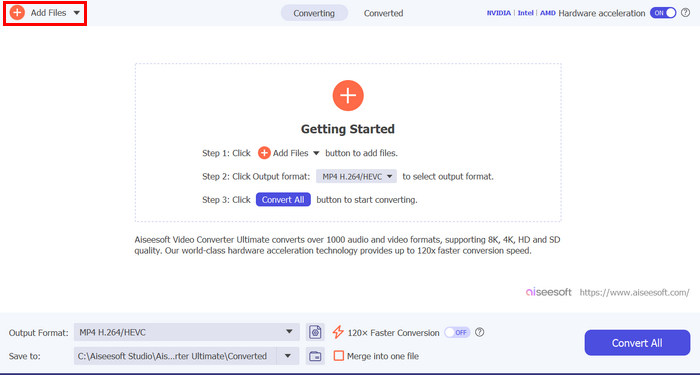Image resolution: width=700 pixels, height=375 pixels.
Task: Click the Intel label in top bar
Action: [525, 13]
